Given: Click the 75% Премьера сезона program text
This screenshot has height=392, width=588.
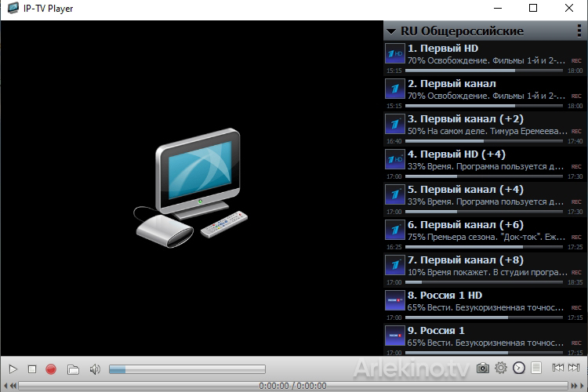Looking at the screenshot, I should point(486,237).
